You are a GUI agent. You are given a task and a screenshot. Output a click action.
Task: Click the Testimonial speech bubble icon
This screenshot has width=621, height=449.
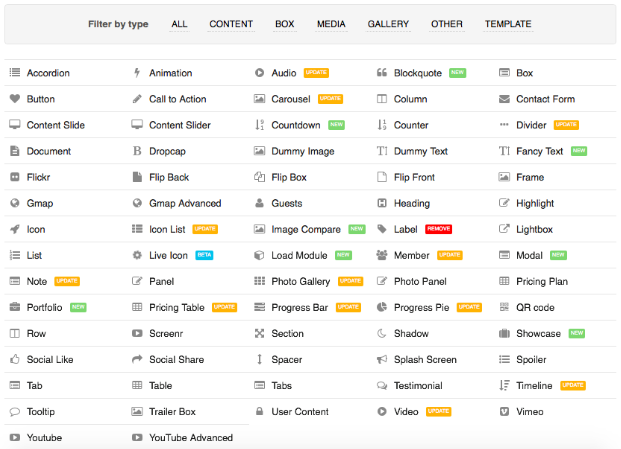pyautogui.click(x=382, y=385)
